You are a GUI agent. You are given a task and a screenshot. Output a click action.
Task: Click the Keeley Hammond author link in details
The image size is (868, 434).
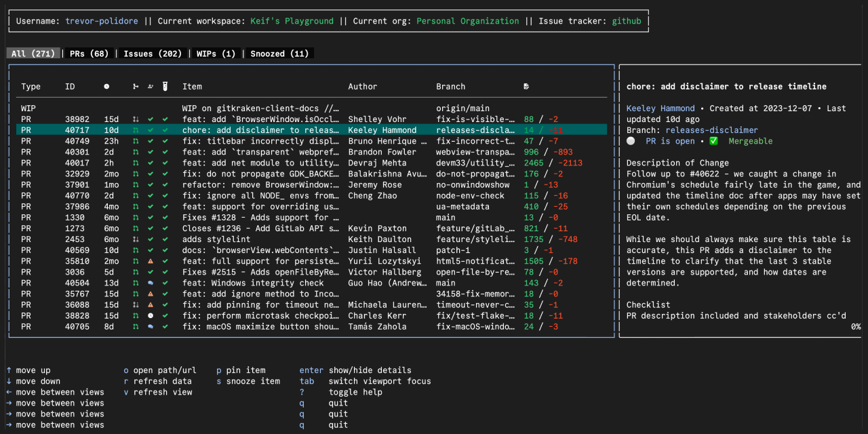pos(660,108)
